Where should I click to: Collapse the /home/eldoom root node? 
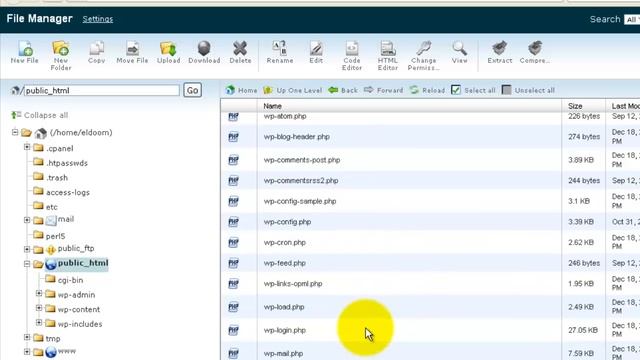[x=15, y=132]
